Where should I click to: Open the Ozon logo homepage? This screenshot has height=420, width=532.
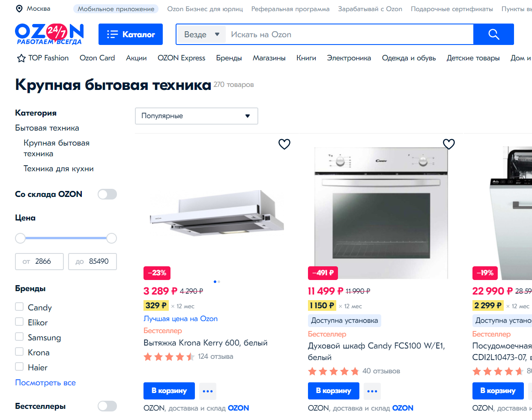49,34
